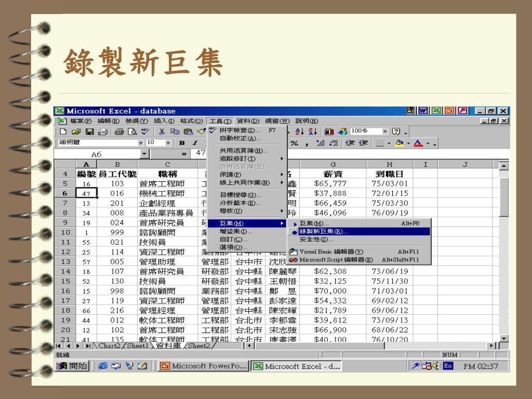Open Print Preview with the magnifier page icon
532x399 pixels.
[132, 131]
